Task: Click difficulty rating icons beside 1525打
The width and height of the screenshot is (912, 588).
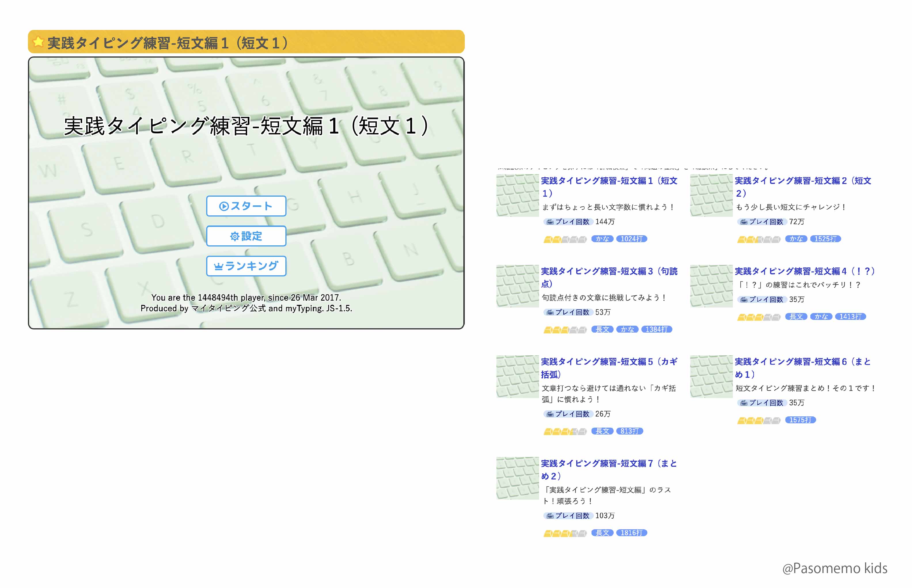Action: (759, 239)
